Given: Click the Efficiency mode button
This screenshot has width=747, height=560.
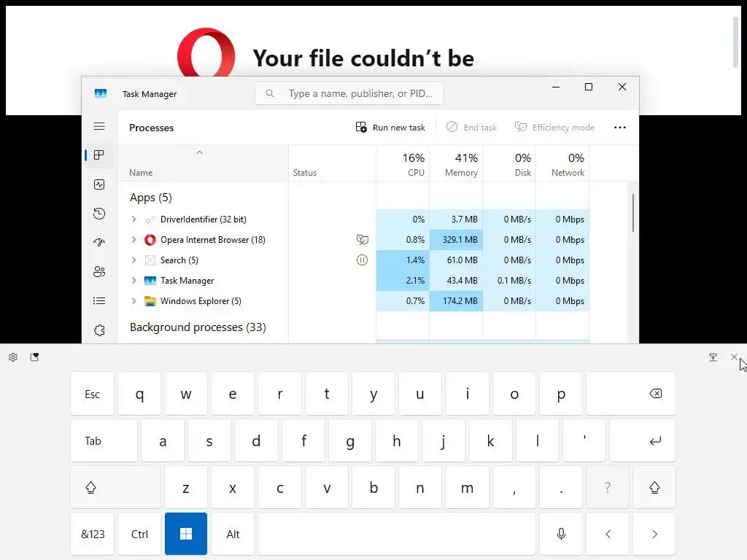Looking at the screenshot, I should coord(554,127).
